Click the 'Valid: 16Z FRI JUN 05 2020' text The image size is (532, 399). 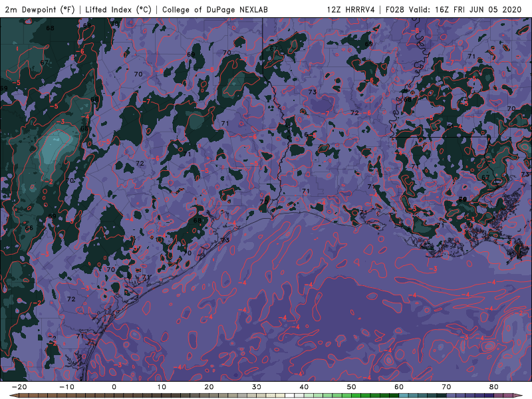click(465, 9)
